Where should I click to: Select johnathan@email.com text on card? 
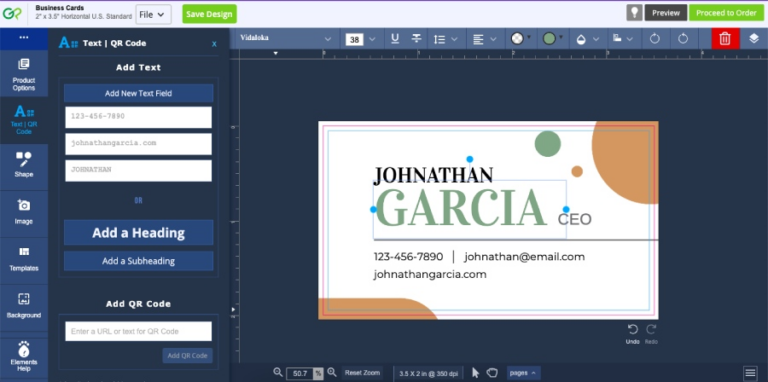pos(525,257)
